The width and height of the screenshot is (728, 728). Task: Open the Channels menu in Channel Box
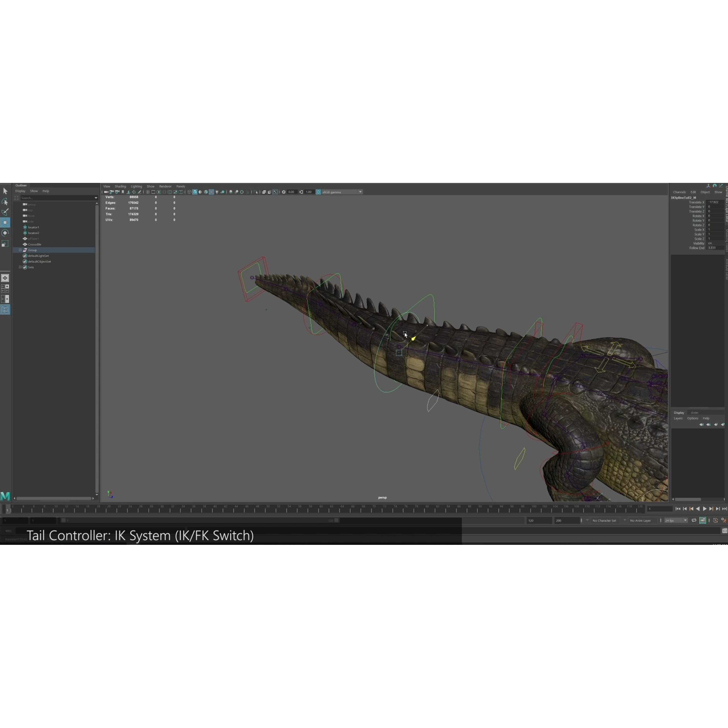pyautogui.click(x=679, y=192)
